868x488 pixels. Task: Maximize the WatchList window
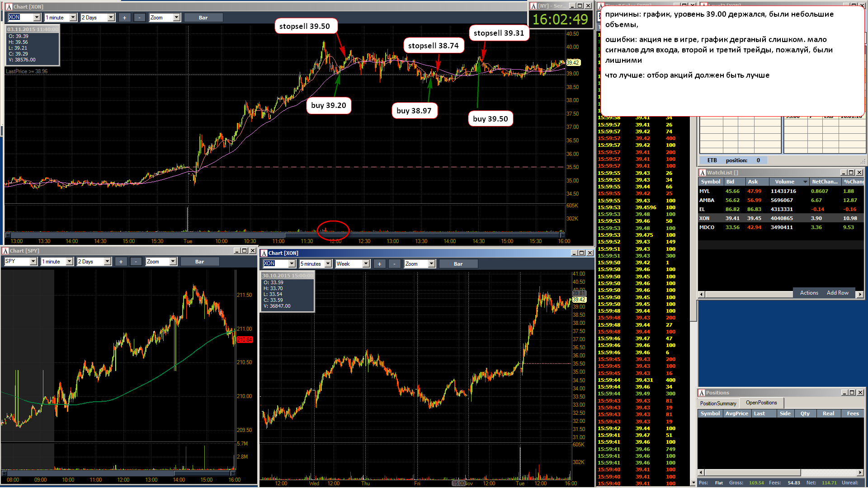pos(851,173)
